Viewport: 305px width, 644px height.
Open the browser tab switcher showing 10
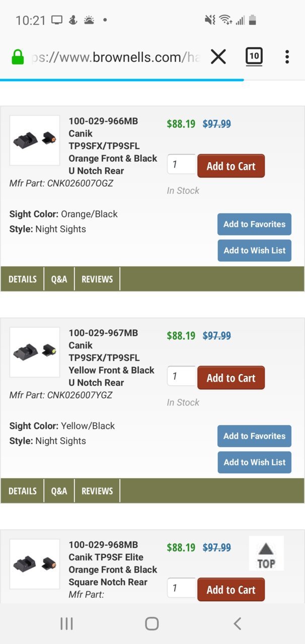(x=254, y=56)
